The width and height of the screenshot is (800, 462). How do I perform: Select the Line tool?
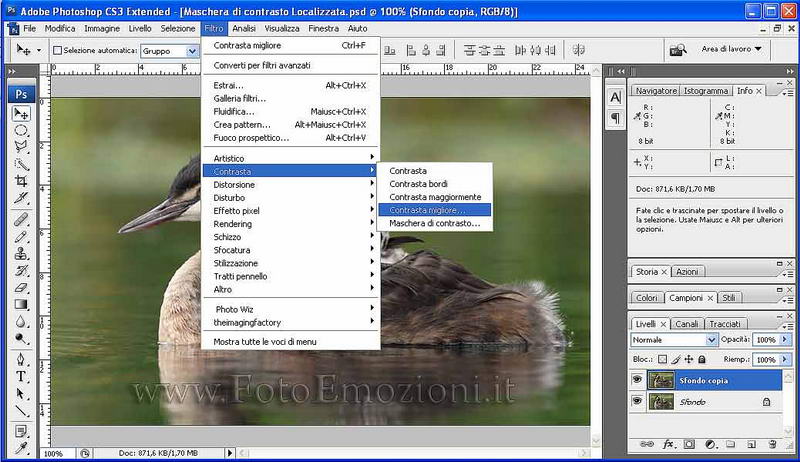[21, 410]
